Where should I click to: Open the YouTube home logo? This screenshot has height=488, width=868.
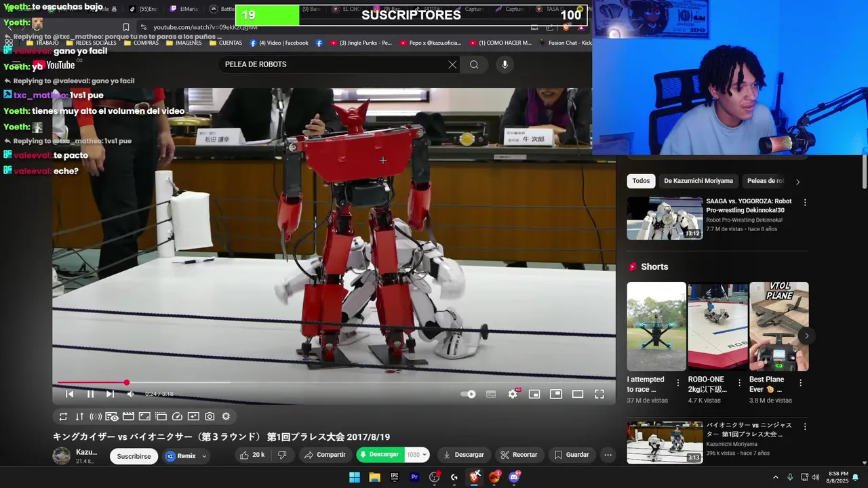54,65
